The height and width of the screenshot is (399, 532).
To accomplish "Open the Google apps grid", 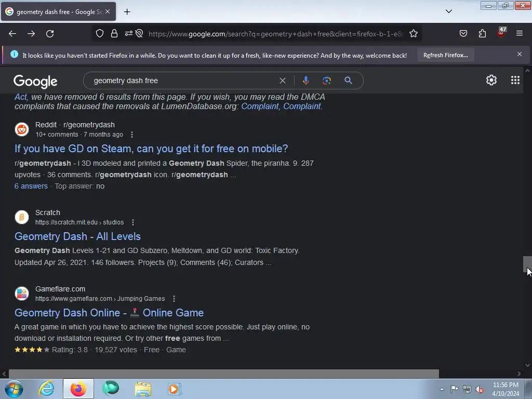I will [x=515, y=80].
